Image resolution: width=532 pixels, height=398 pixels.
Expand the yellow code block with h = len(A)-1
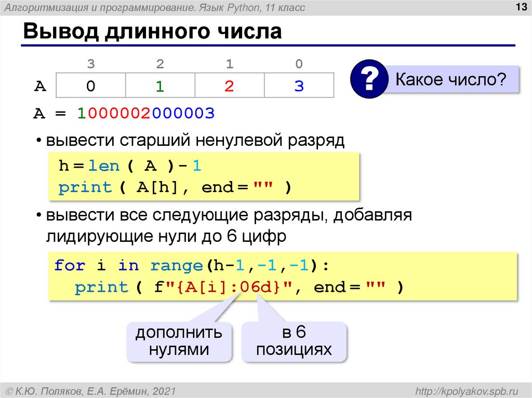point(203,176)
